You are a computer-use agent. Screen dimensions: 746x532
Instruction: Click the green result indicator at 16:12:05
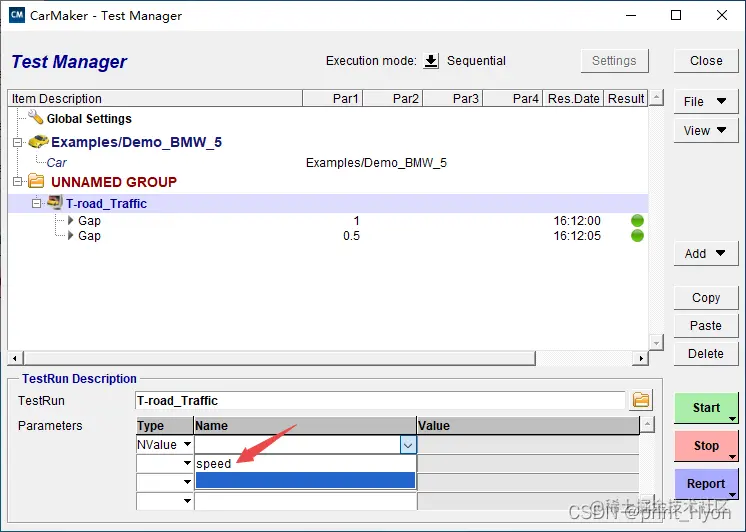click(637, 236)
